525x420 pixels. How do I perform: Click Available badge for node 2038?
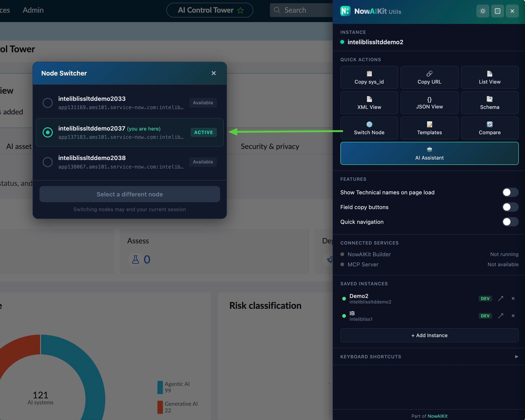click(x=203, y=162)
